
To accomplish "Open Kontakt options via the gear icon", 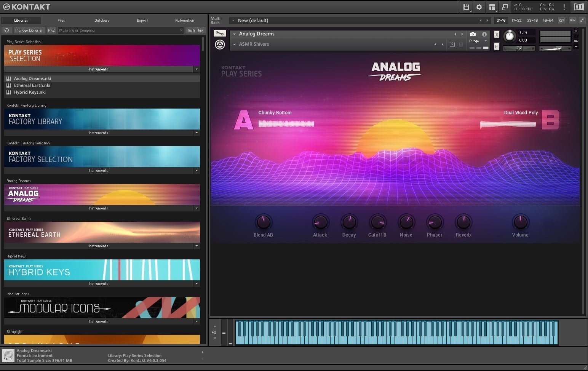I will point(479,7).
